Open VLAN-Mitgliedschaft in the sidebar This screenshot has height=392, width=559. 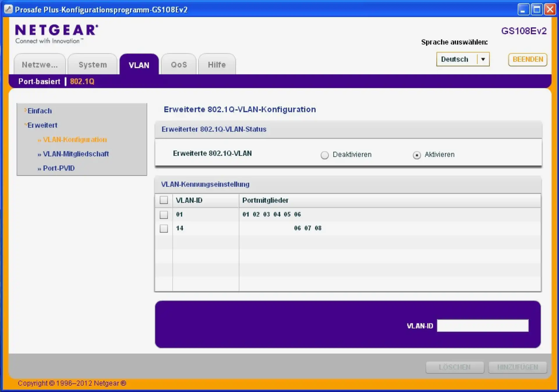click(76, 154)
